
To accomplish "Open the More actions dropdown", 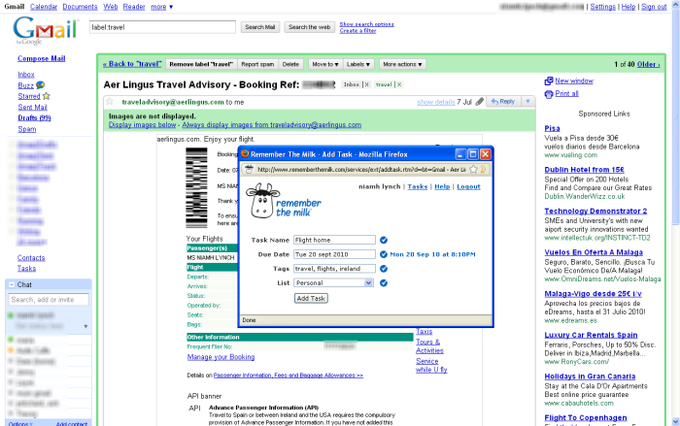I will [402, 64].
